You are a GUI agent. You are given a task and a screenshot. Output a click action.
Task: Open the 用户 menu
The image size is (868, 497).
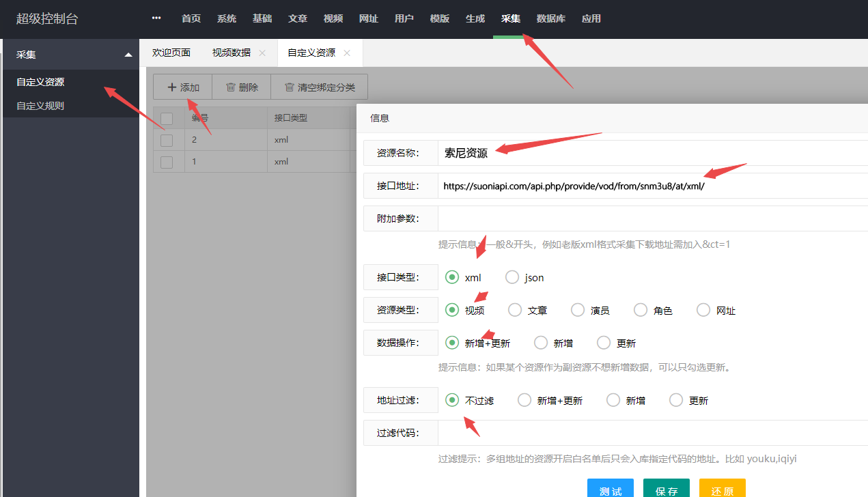click(404, 18)
